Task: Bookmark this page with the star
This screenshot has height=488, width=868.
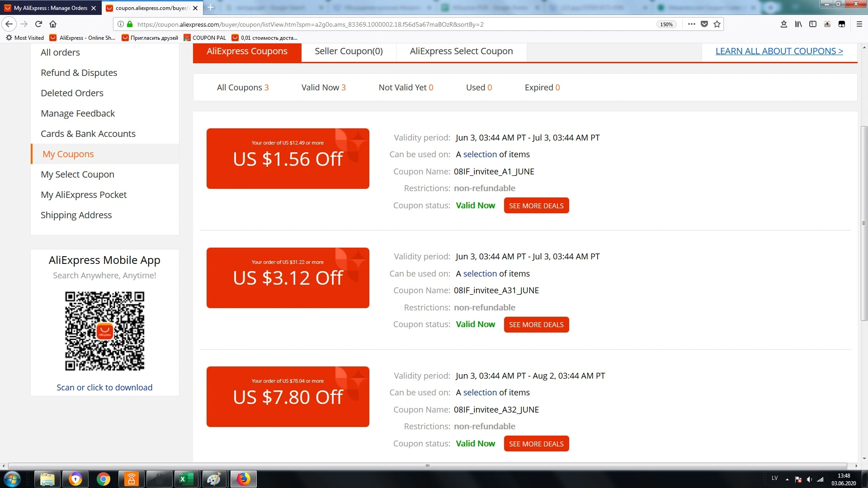Action: (x=717, y=24)
